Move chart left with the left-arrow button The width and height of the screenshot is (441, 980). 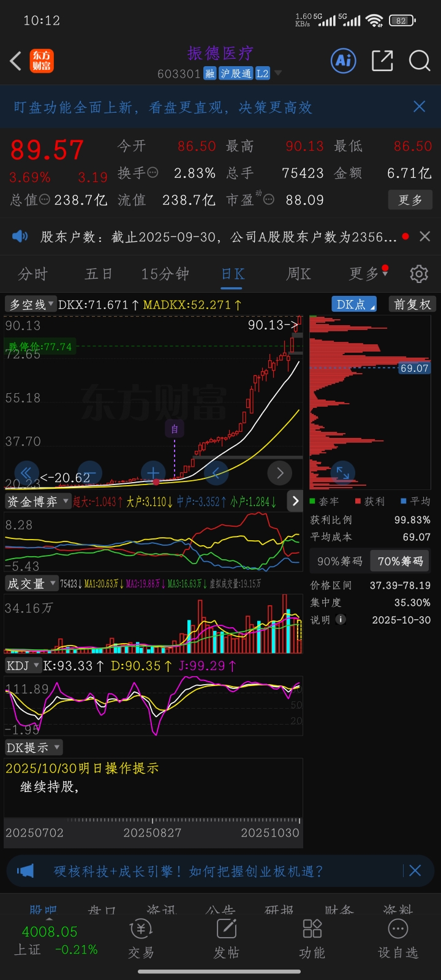216,472
